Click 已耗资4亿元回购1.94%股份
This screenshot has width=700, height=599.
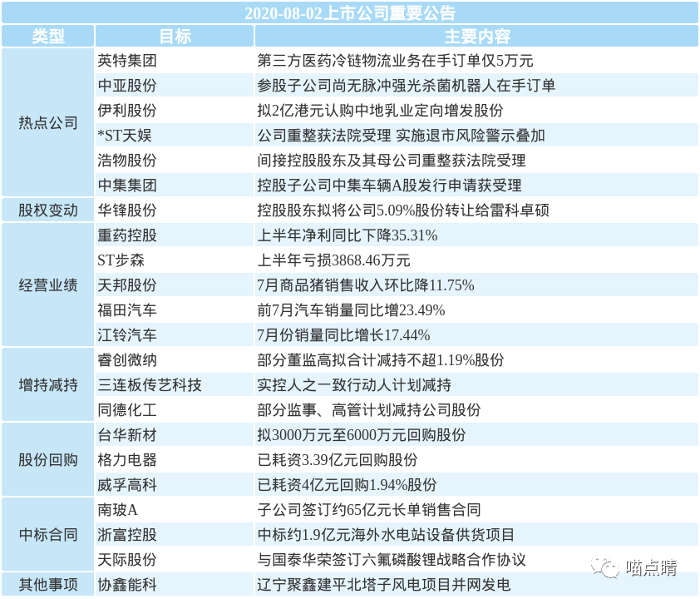tap(347, 485)
